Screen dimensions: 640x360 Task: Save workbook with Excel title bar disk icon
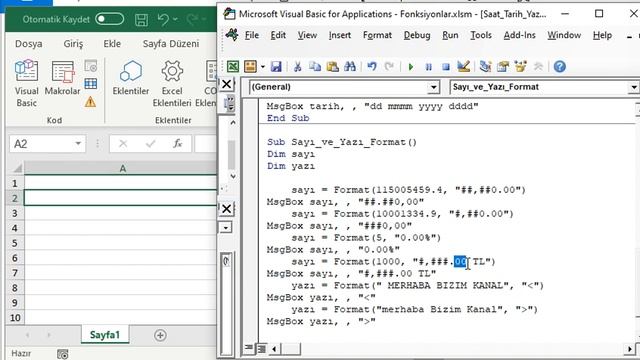141,20
